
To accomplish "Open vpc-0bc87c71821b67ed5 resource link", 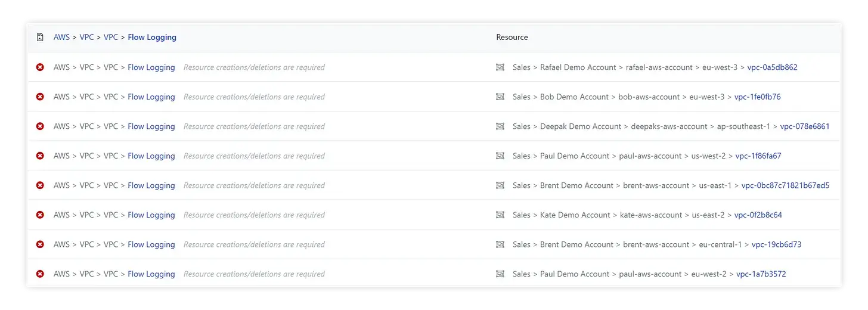I will (785, 185).
